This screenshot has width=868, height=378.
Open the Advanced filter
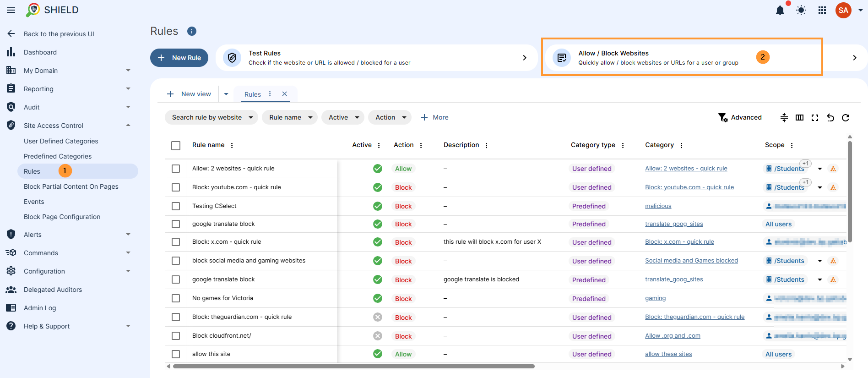[x=740, y=118]
